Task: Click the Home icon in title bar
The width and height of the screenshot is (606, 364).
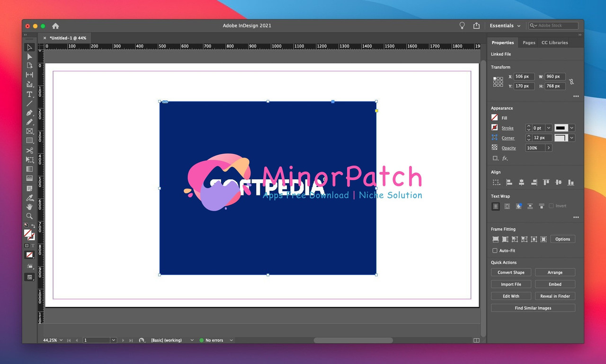Action: [55, 26]
